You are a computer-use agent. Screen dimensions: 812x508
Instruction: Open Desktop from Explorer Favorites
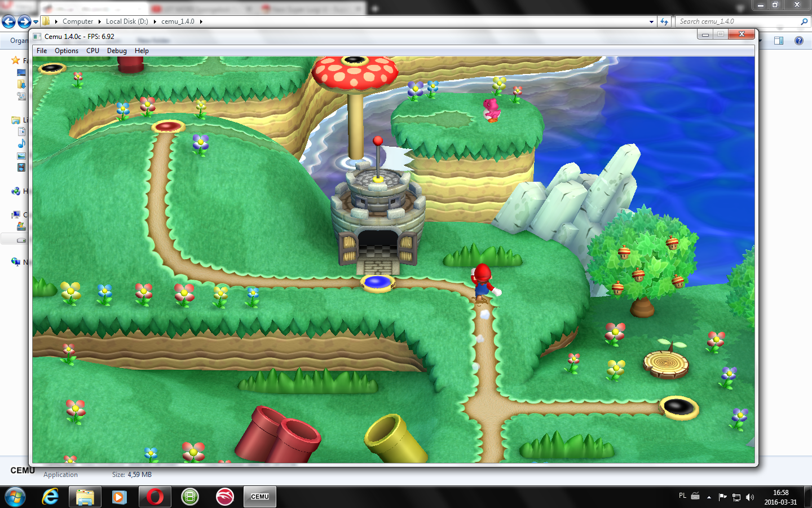tap(21, 73)
